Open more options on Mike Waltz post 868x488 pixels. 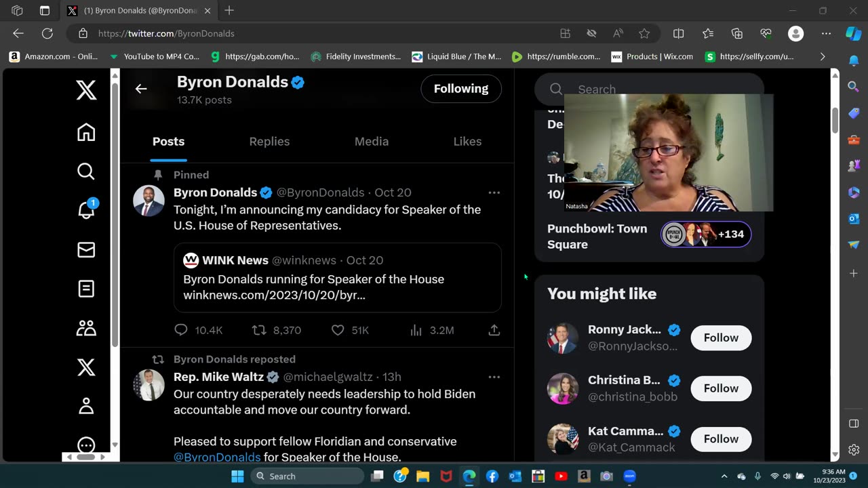[x=494, y=377]
